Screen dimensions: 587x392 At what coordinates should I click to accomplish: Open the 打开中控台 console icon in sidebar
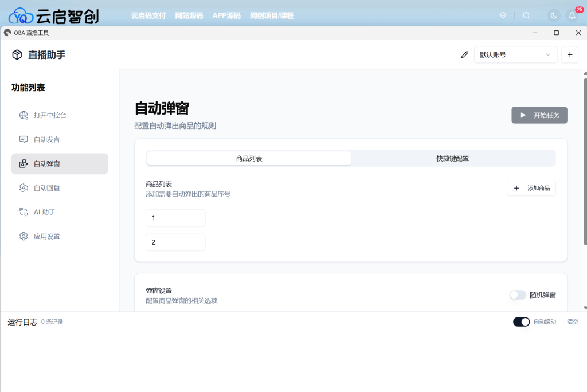click(24, 115)
